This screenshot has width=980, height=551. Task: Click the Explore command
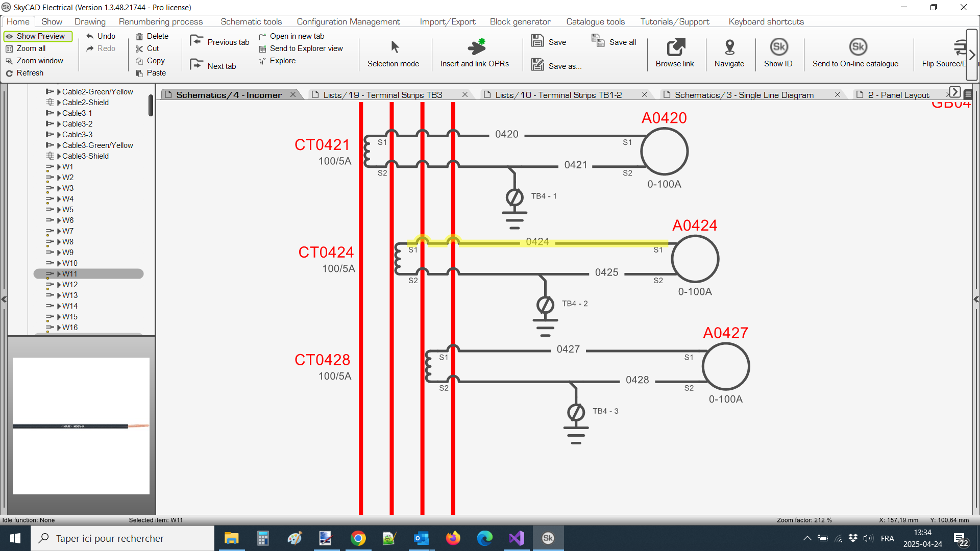click(277, 61)
